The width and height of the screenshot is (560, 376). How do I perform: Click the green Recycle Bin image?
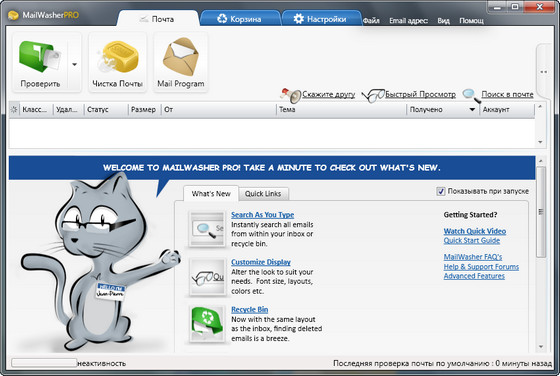pyautogui.click(x=207, y=324)
